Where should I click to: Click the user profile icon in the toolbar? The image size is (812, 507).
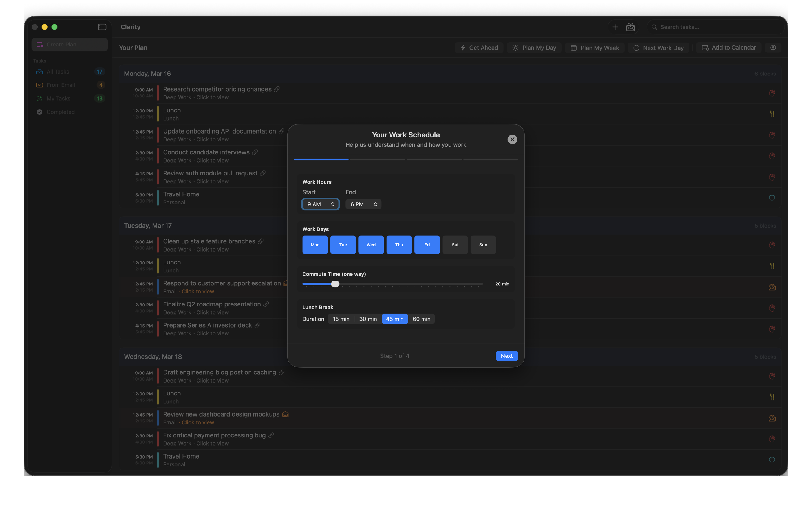[x=773, y=48]
